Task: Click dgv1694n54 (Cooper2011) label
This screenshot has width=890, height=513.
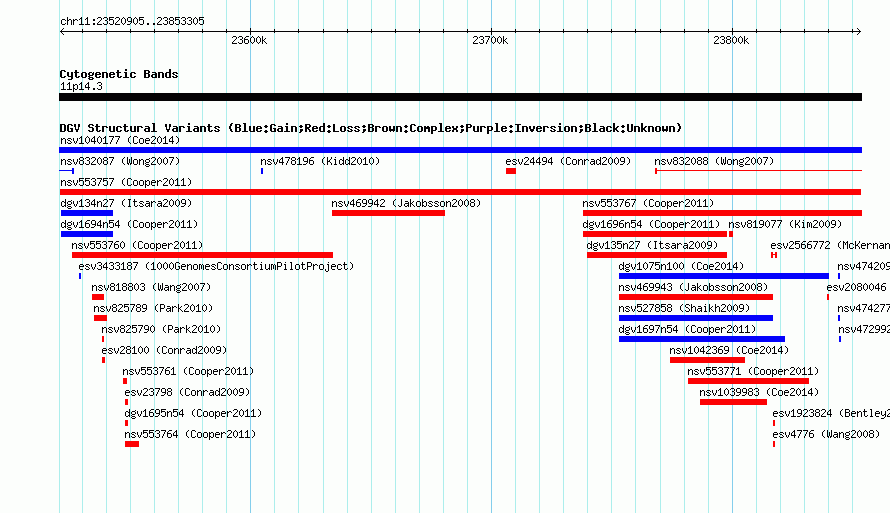Action: (129, 224)
